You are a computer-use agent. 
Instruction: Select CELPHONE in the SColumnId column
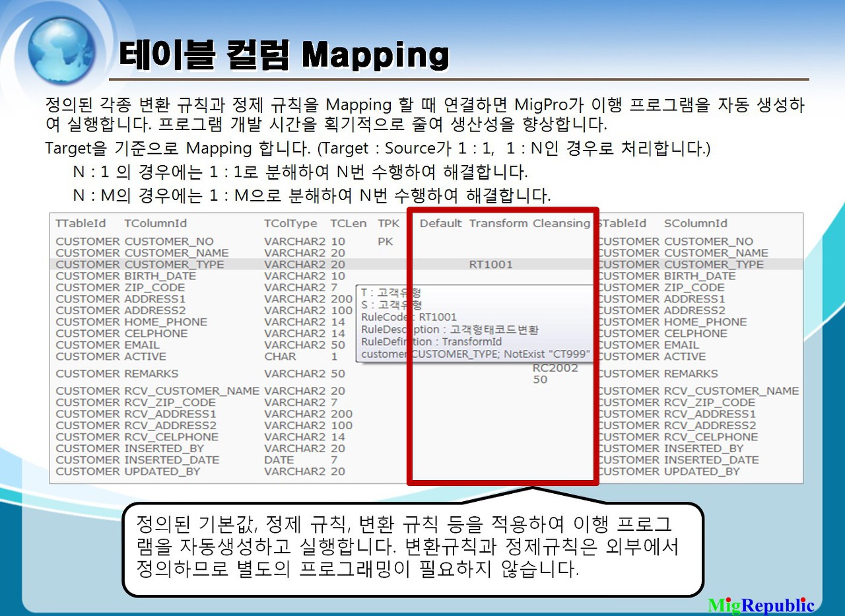(695, 333)
